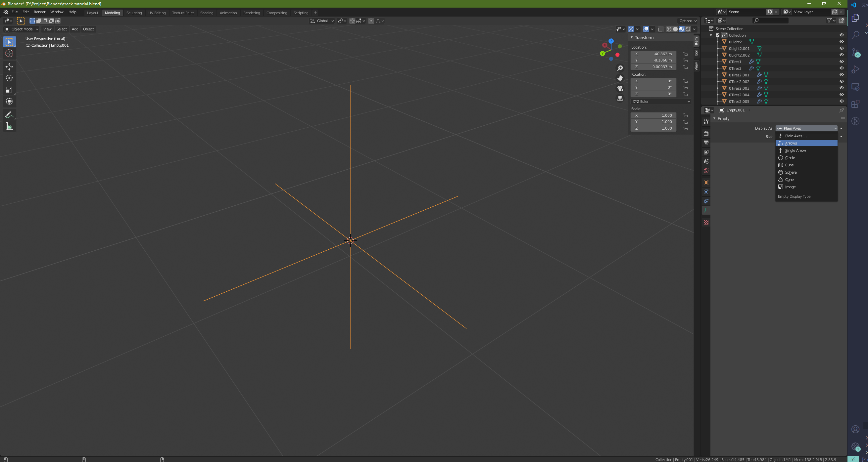Image resolution: width=868 pixels, height=462 pixels.
Task: Select the Annotate pencil tool
Action: coord(9,115)
